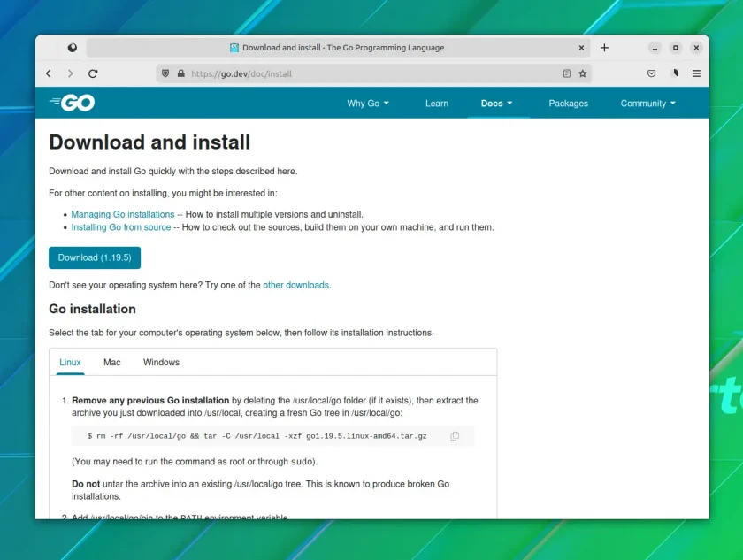Open the Learn page

point(436,104)
